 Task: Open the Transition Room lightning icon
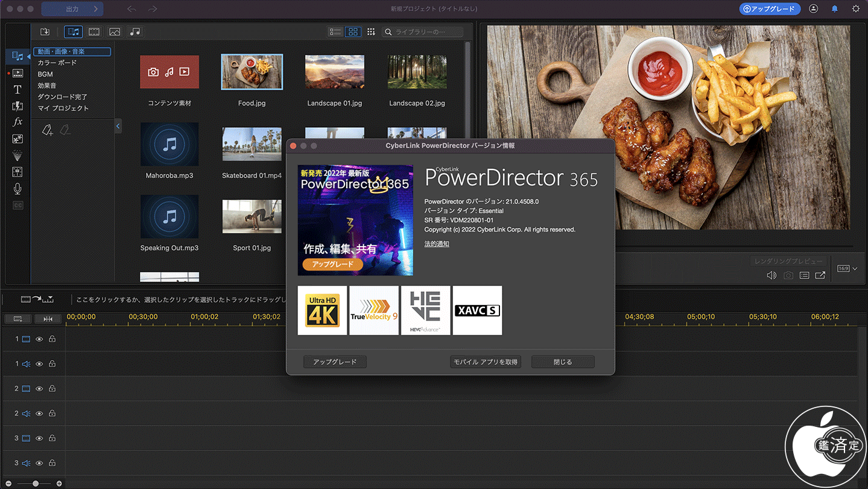click(17, 106)
